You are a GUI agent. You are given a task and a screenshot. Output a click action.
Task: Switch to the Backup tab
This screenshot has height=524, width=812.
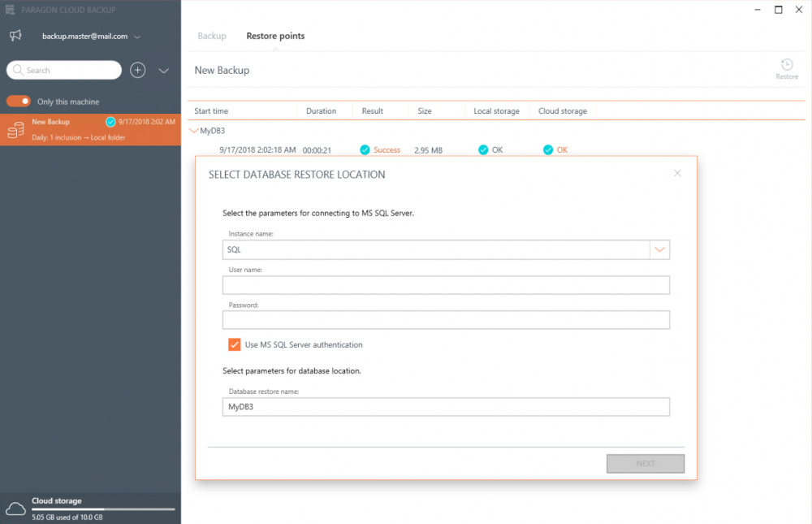coord(211,36)
